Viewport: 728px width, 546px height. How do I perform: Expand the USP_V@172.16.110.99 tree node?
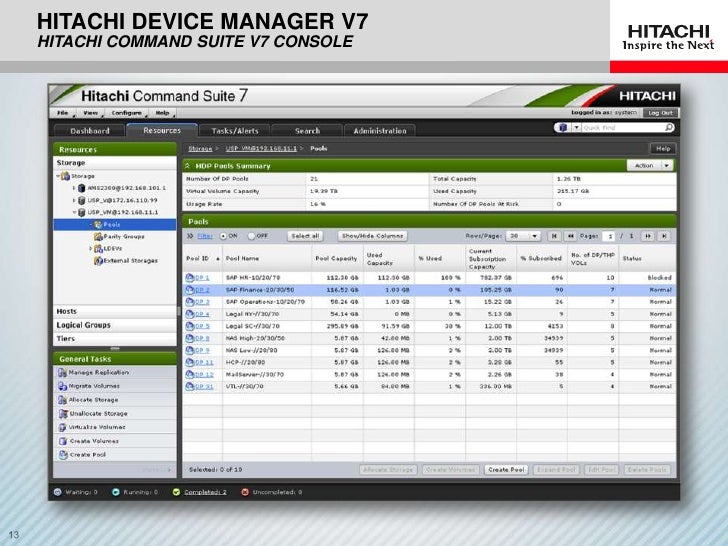(74, 200)
